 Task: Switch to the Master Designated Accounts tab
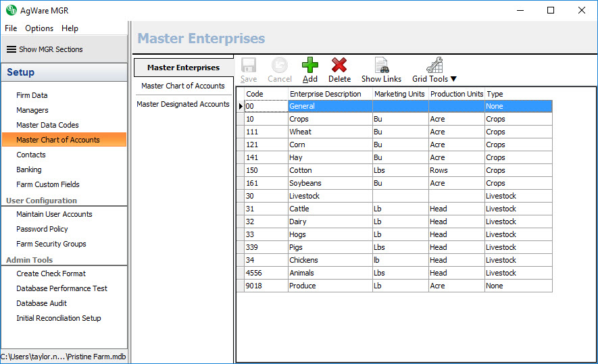[x=183, y=104]
